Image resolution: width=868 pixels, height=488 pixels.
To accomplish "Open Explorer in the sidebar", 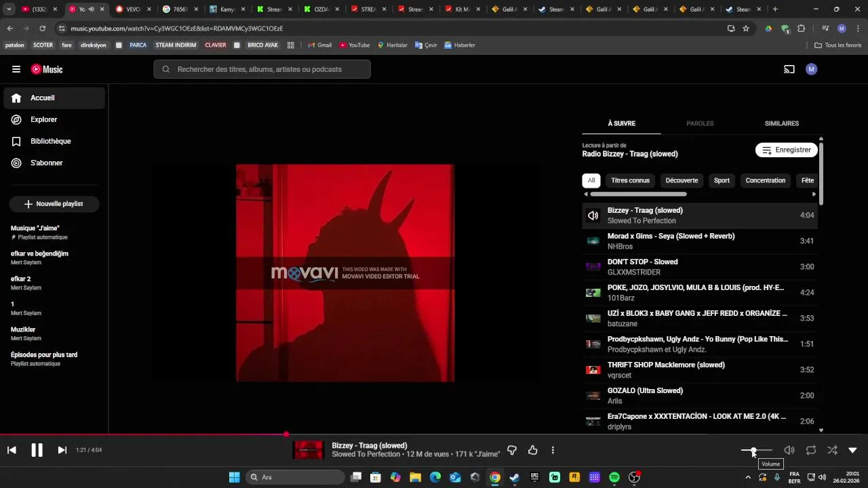I will pyautogui.click(x=54, y=119).
